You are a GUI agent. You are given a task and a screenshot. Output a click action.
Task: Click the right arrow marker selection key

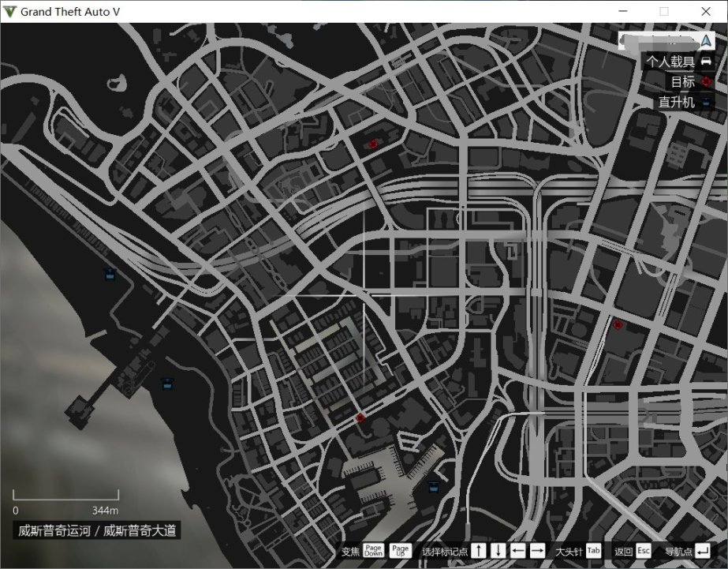tap(537, 551)
